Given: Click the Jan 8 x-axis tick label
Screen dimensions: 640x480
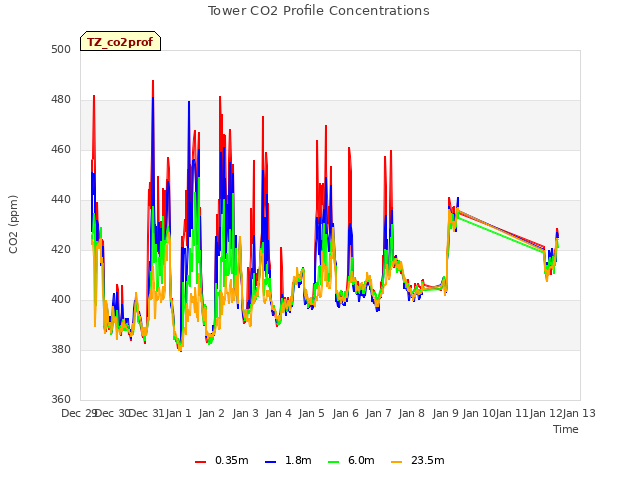Looking at the screenshot, I should tap(412, 413).
